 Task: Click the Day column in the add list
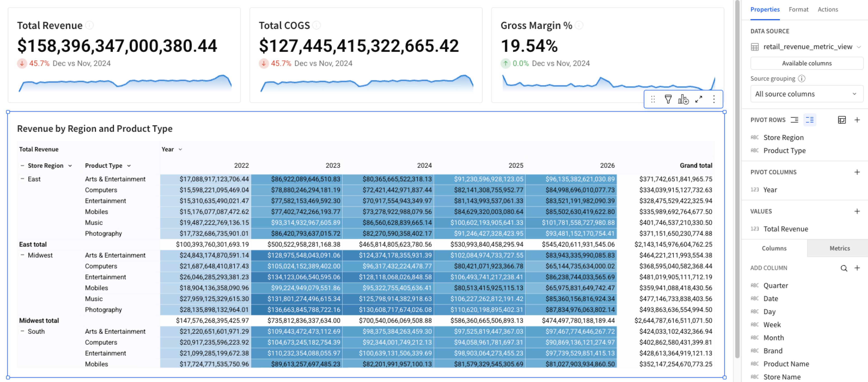(x=769, y=312)
